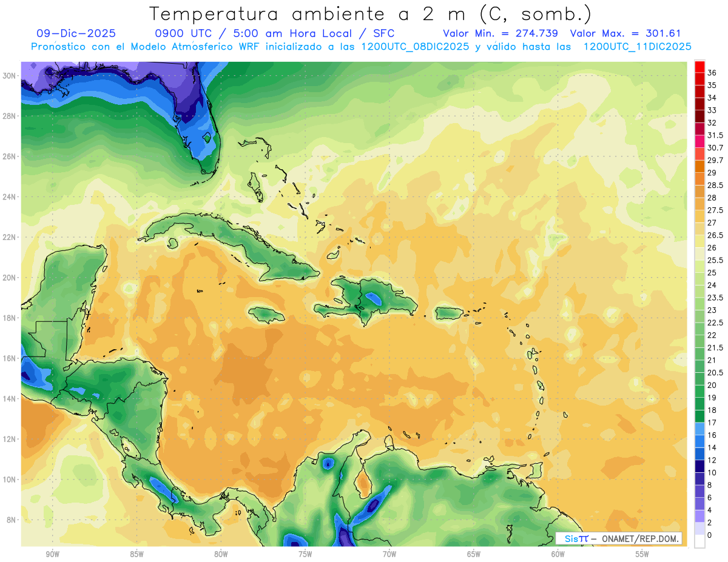Image resolution: width=728 pixels, height=562 pixels.
Task: Click the orange legend swatch between 29.7 and 29
Action: [699, 167]
